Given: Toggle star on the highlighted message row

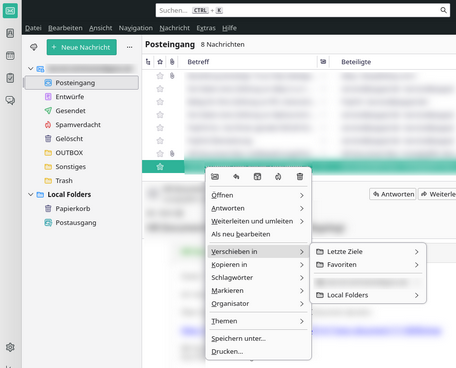Looking at the screenshot, I should coord(160,167).
